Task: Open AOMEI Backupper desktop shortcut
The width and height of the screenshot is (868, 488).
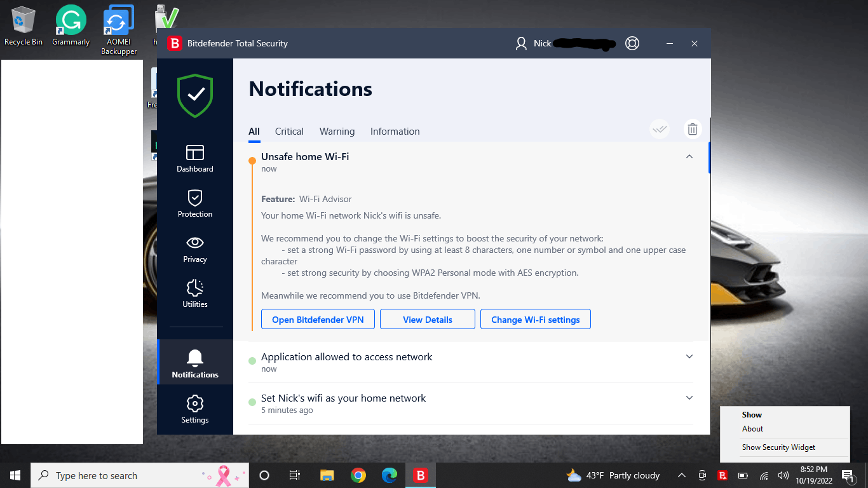Action: click(x=119, y=30)
